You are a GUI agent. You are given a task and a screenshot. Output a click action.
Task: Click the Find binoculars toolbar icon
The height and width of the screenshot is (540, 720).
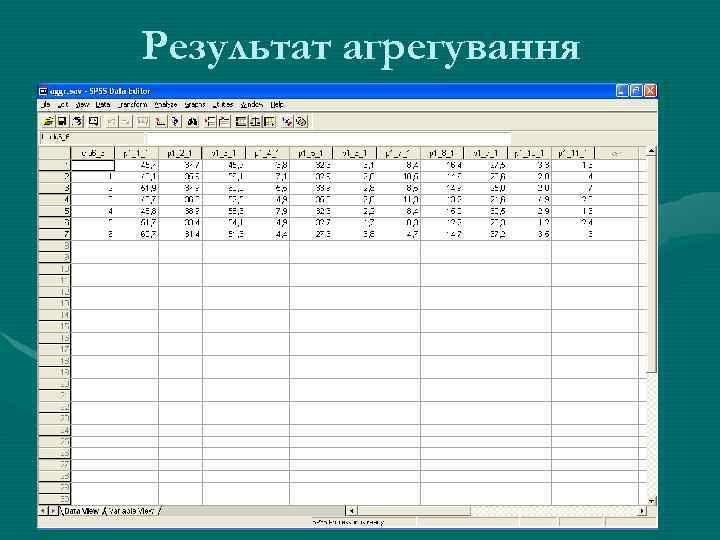click(x=192, y=122)
